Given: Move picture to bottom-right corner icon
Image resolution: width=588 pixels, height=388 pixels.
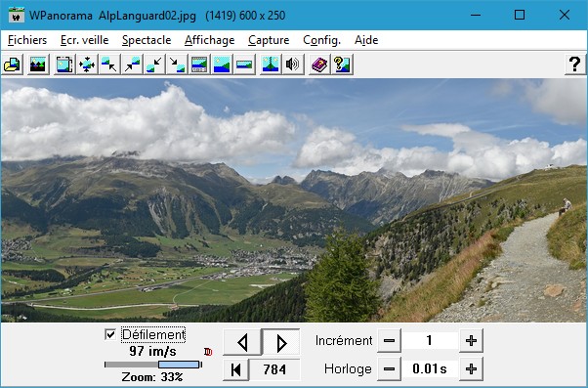Looking at the screenshot, I should point(177,65).
